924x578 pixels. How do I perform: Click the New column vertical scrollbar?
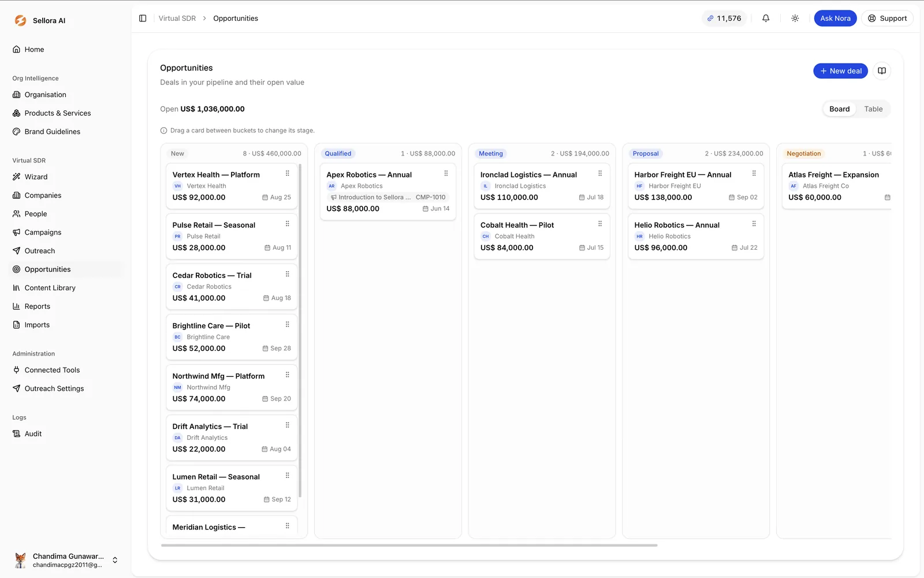[x=300, y=329]
